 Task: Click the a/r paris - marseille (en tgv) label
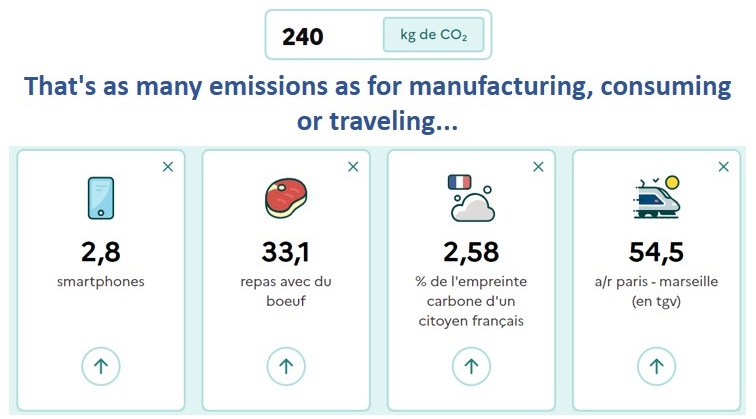point(656,291)
